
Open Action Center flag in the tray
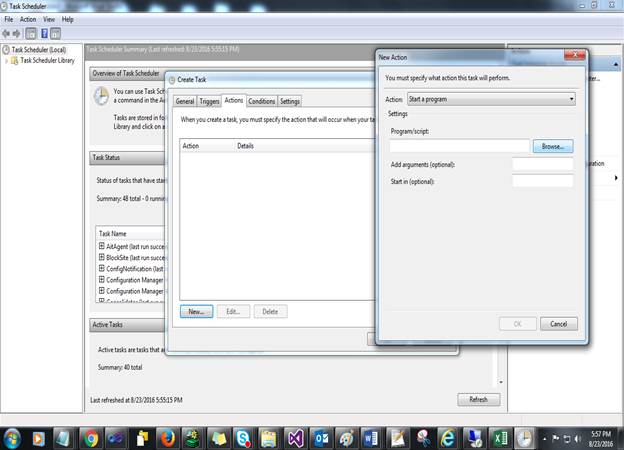[556, 438]
